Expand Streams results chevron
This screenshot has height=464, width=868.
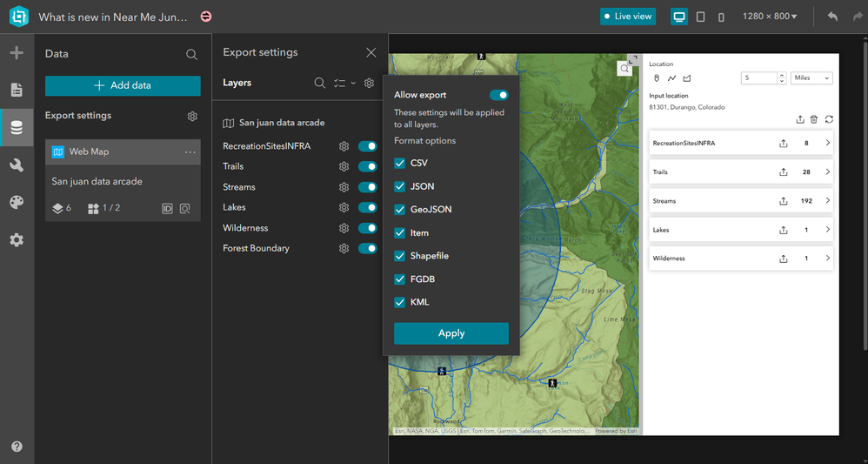[828, 201]
